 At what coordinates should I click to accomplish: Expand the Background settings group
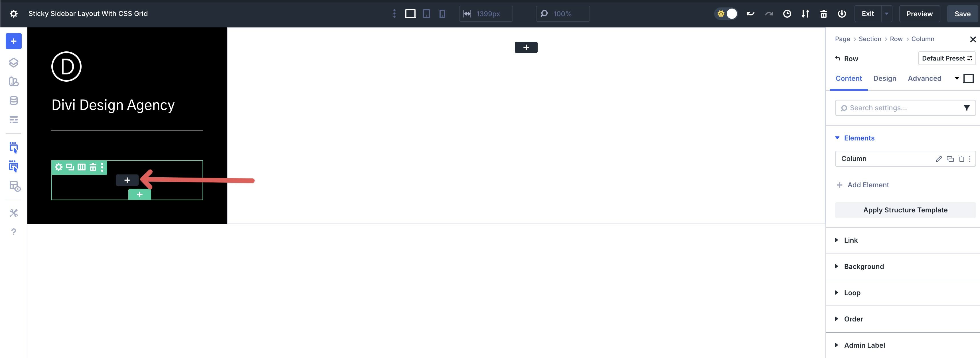pyautogui.click(x=864, y=266)
